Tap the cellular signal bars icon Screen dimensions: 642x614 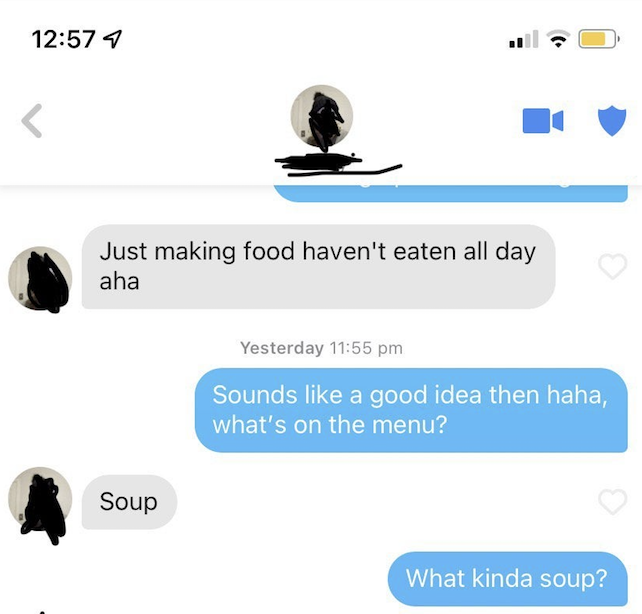point(523,39)
